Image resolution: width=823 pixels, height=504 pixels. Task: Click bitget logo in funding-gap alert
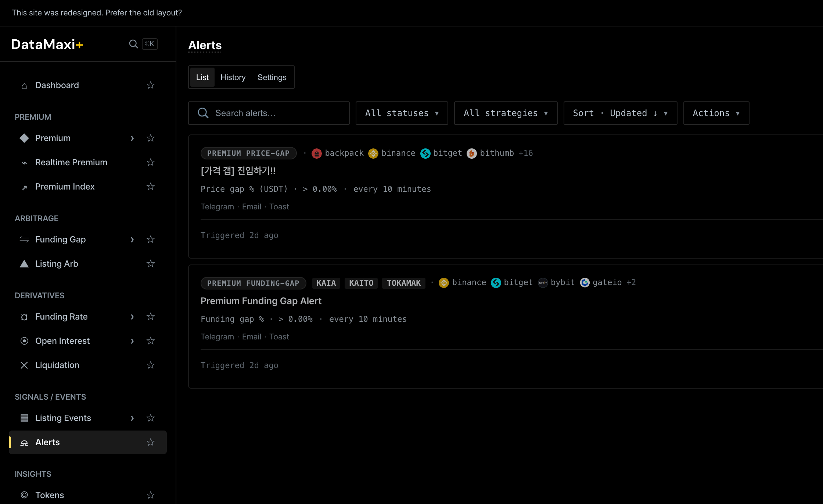click(496, 283)
